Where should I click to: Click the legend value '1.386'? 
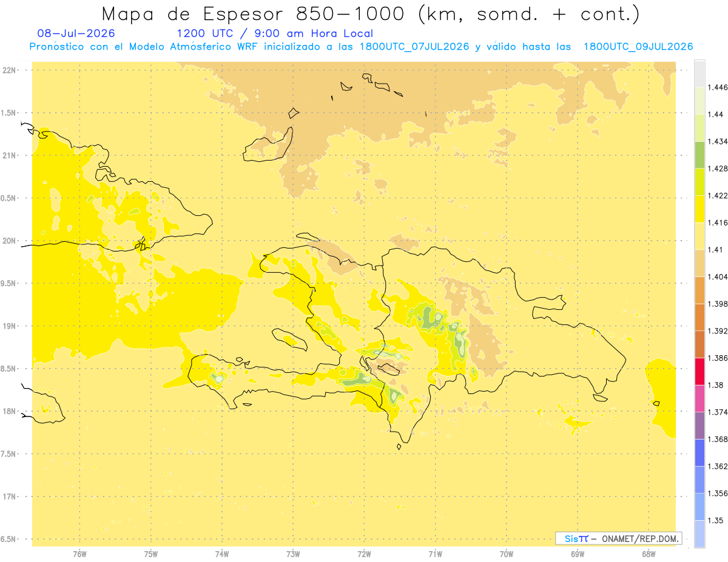point(717,358)
